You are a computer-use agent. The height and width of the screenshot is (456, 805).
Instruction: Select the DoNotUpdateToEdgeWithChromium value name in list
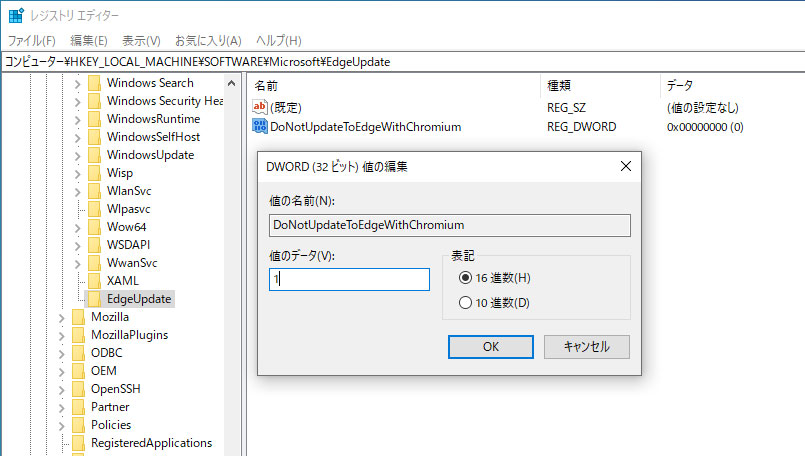366,127
